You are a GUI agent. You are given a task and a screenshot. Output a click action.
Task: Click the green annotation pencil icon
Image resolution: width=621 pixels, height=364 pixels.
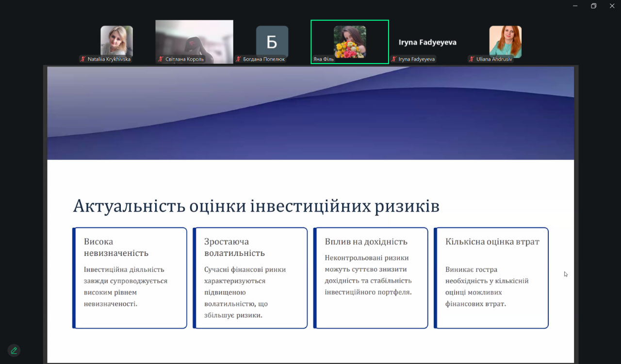pos(14,350)
